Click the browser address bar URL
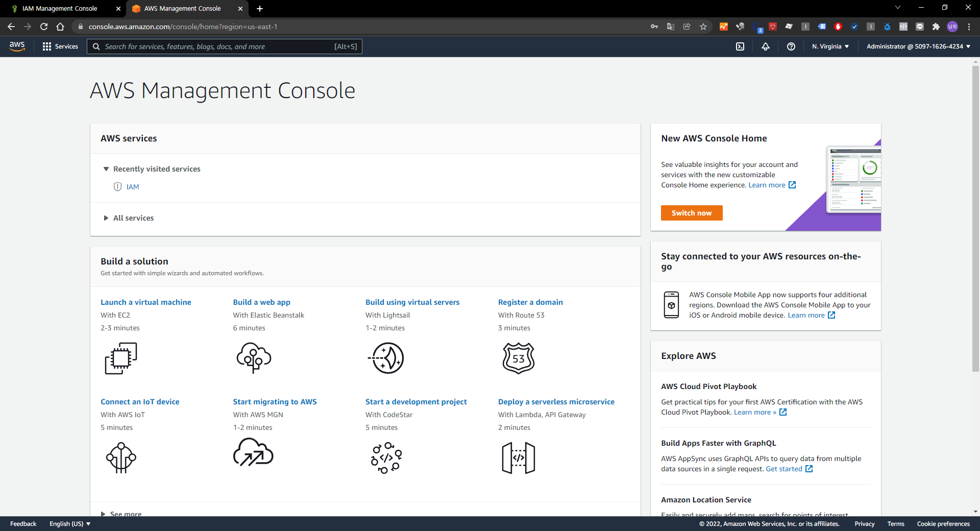This screenshot has height=531, width=980. pos(183,27)
